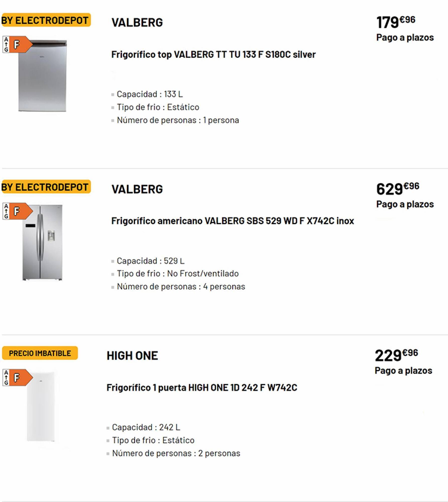Select the 179€96 price

click(x=396, y=22)
